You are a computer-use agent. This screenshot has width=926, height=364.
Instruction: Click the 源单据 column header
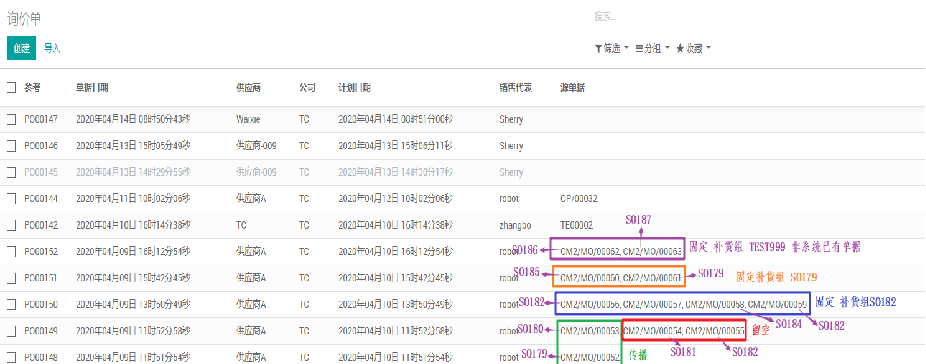[x=572, y=88]
